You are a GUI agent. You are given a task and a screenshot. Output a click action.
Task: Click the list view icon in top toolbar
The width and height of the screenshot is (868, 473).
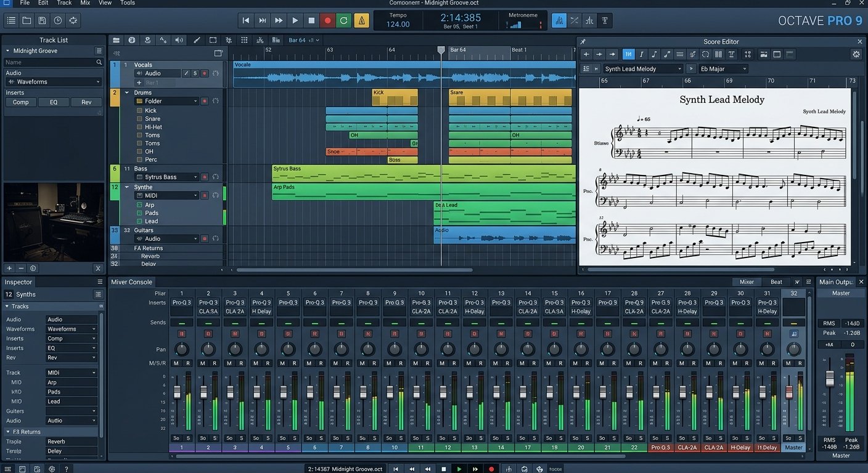[x=11, y=20]
